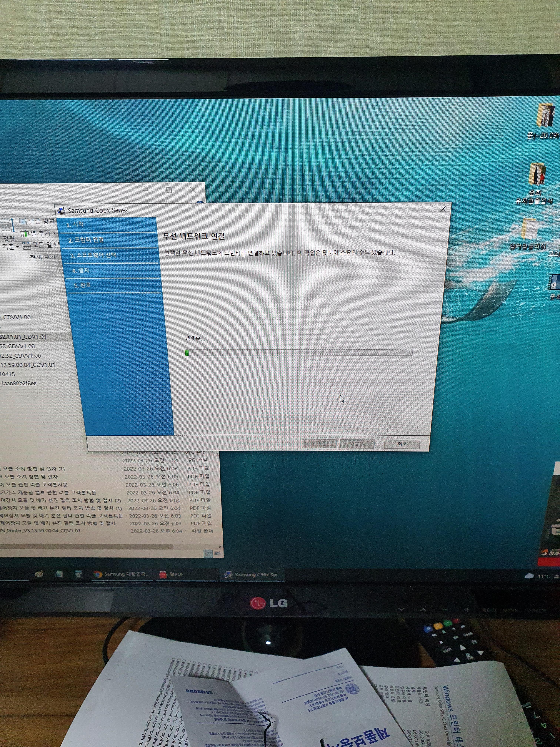Select step 3. 소프트웨어 선택 in sidebar
This screenshot has width=560, height=747.
pos(93,255)
